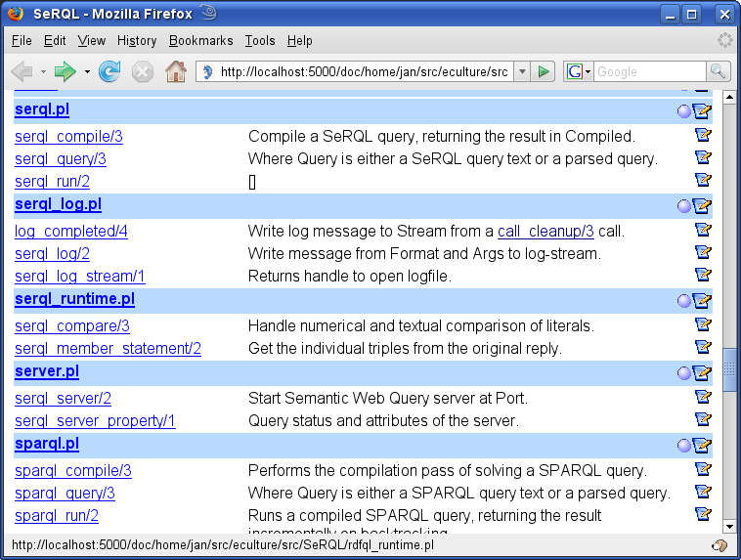741x560 pixels.
Task: Follow the serql_compile/3 link
Action: pyautogui.click(x=68, y=137)
